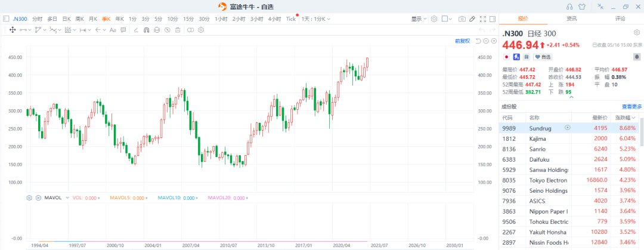The image size is (644, 250).
Task: Select the distance ruler tool
Action: (82, 30)
